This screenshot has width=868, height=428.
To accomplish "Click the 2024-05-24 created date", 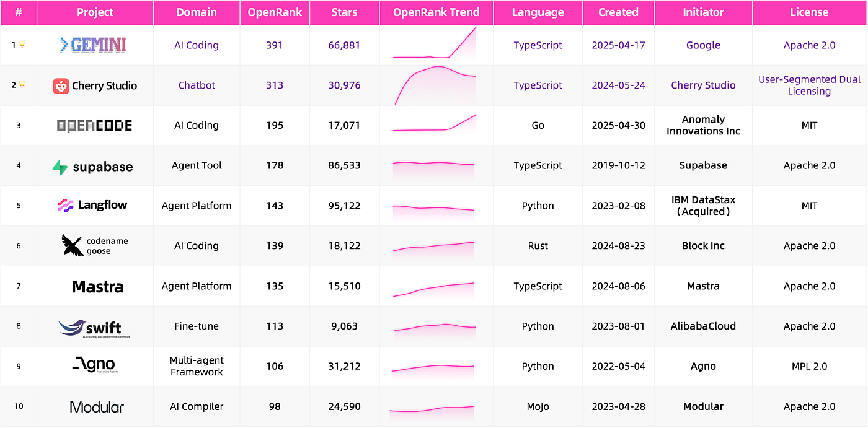I will (x=618, y=85).
